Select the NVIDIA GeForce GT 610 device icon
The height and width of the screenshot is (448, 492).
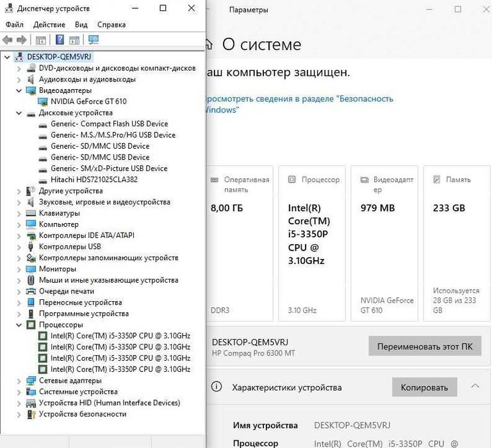(x=43, y=101)
